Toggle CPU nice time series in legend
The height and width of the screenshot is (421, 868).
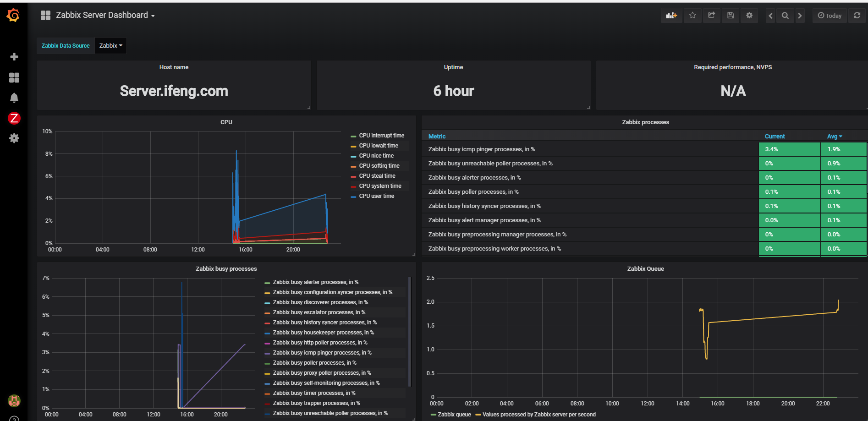click(376, 156)
